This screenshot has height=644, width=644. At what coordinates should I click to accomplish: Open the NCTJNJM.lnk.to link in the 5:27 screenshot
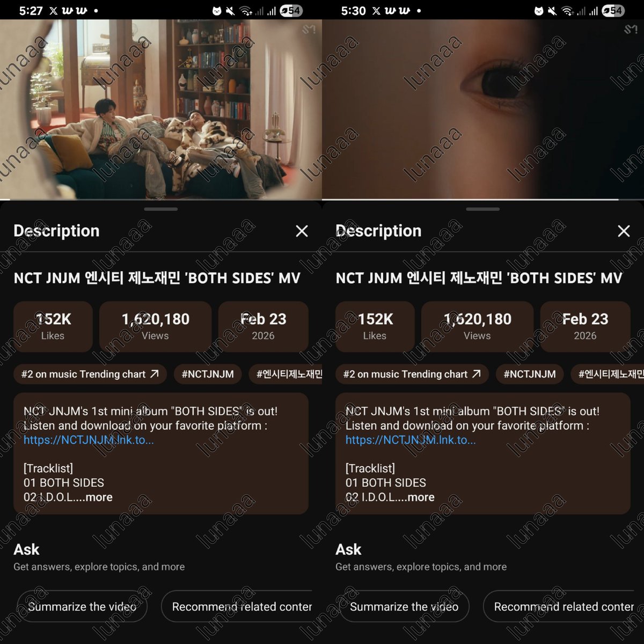click(89, 440)
